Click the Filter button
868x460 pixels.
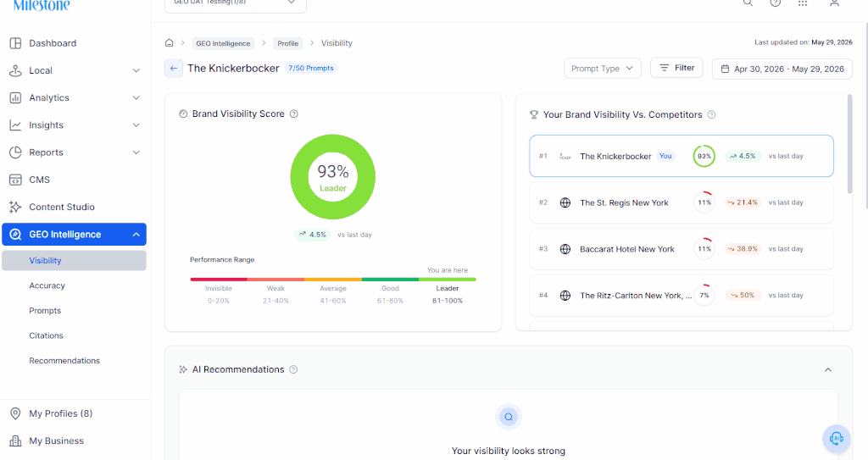pyautogui.click(x=676, y=68)
